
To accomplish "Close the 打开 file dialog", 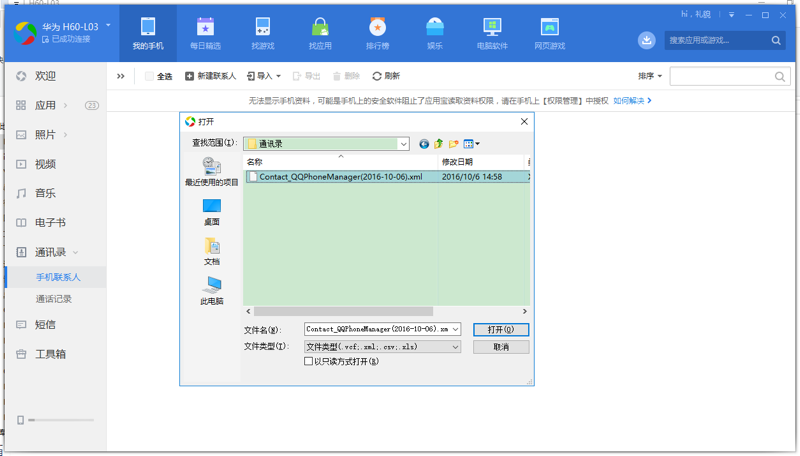I will (524, 121).
